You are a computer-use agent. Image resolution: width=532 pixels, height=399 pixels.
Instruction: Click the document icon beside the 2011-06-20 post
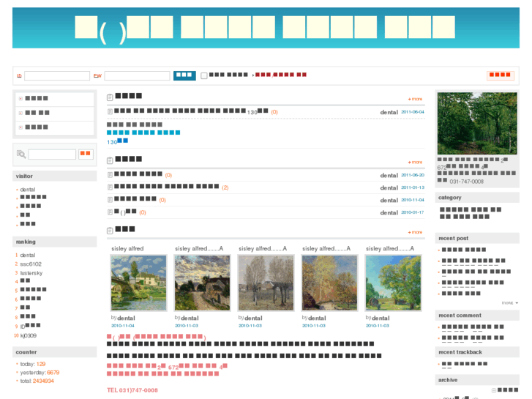pos(110,175)
